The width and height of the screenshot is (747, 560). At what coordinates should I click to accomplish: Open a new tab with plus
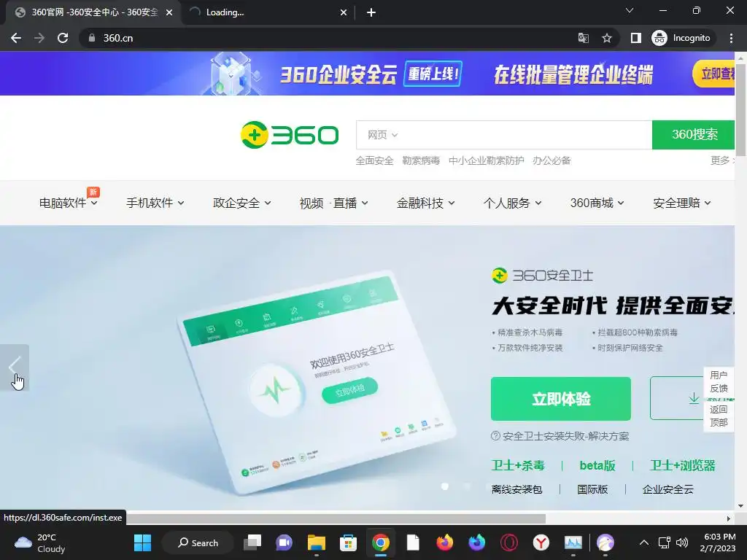(x=371, y=12)
